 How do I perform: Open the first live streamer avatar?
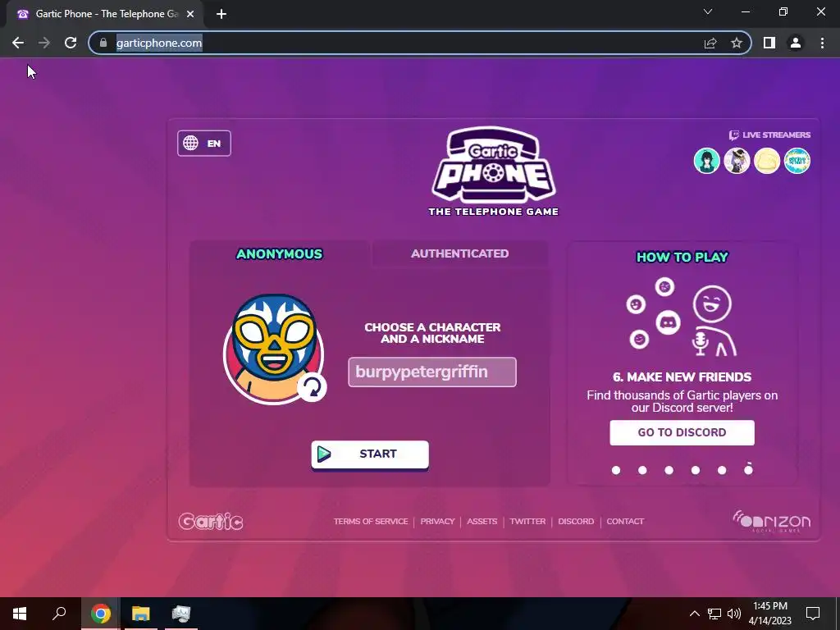tap(706, 161)
